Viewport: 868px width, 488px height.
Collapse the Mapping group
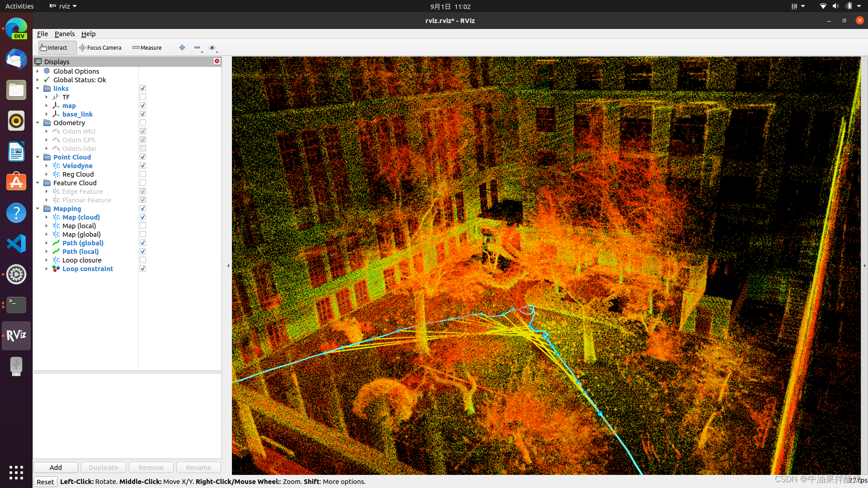[x=38, y=209]
